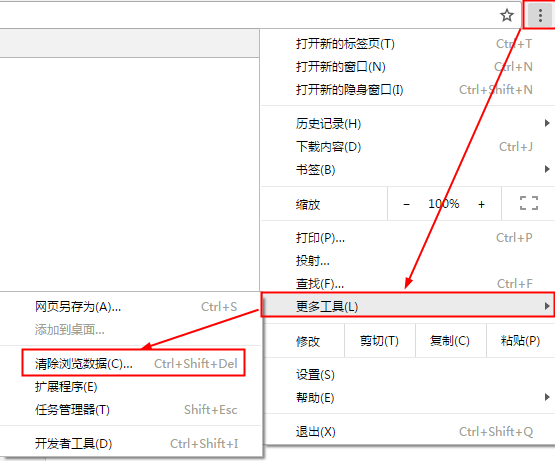The width and height of the screenshot is (555, 461).
Task: Open 设置(S) from the menu
Action: 408,375
